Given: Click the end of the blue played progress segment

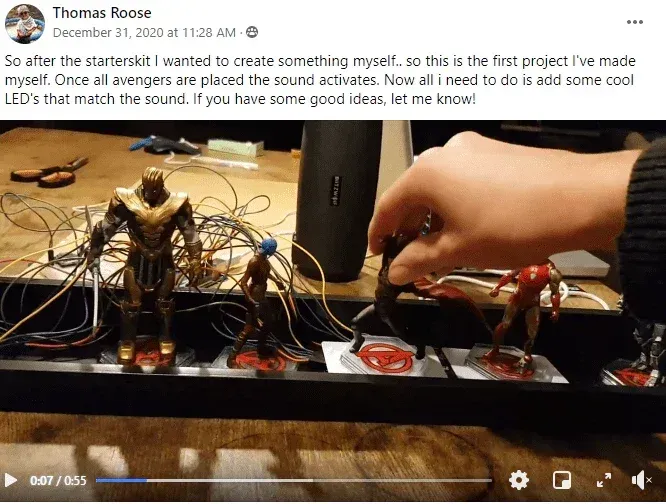Looking at the screenshot, I should pos(147,480).
